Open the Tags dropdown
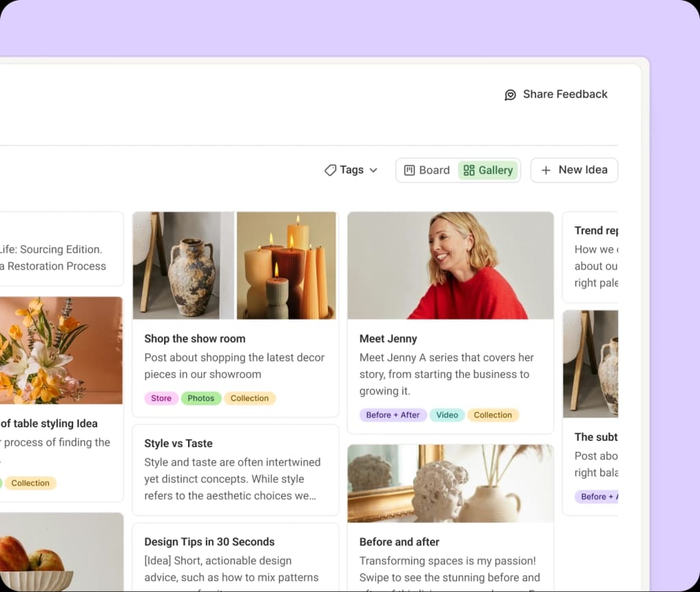The image size is (700, 592). point(350,170)
